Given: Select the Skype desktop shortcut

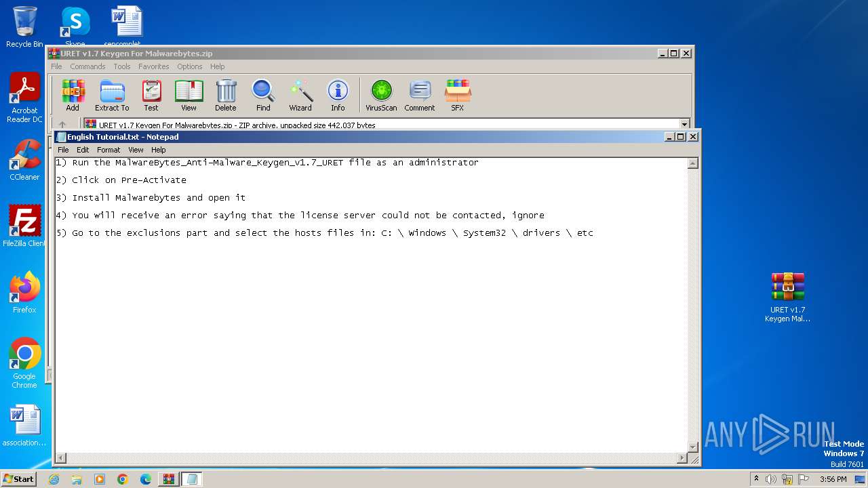Looking at the screenshot, I should click(x=75, y=27).
